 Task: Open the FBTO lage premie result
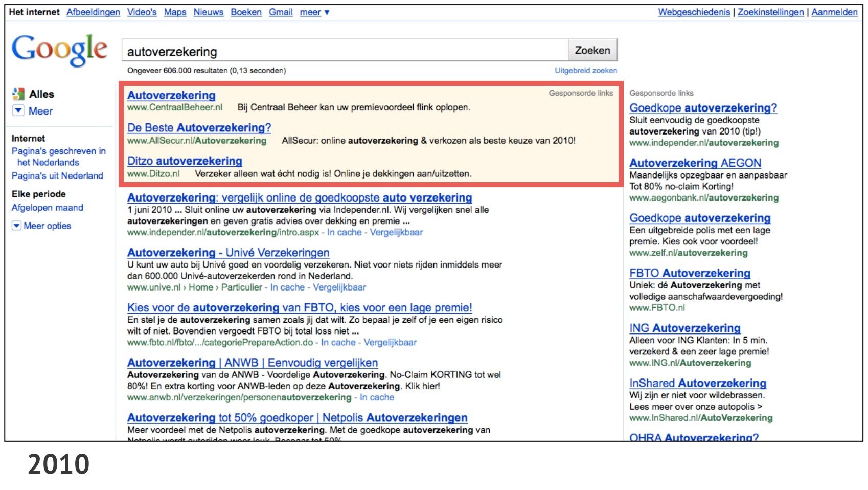coord(300,308)
